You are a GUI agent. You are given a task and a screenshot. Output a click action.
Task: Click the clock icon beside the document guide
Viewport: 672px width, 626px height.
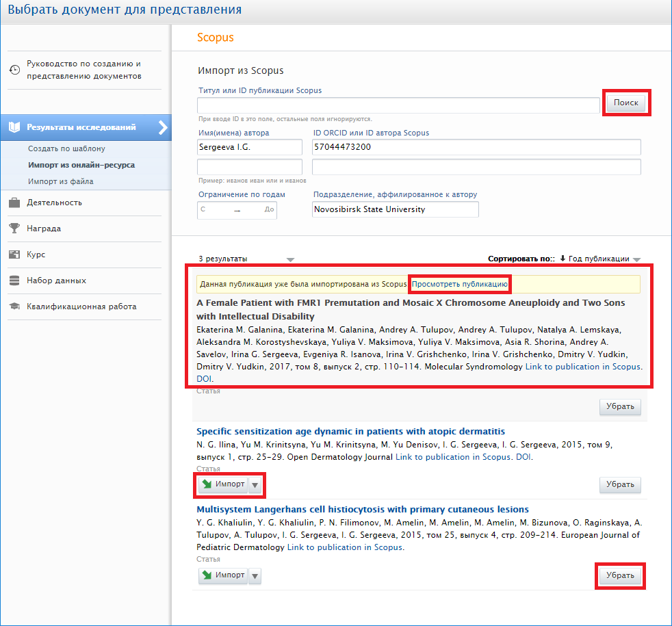pyautogui.click(x=14, y=70)
